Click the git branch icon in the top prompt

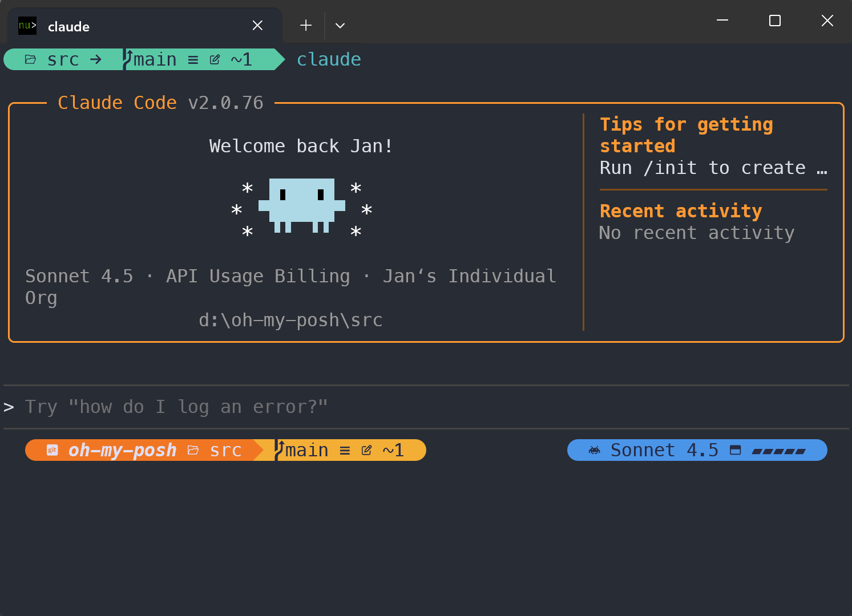coord(128,59)
